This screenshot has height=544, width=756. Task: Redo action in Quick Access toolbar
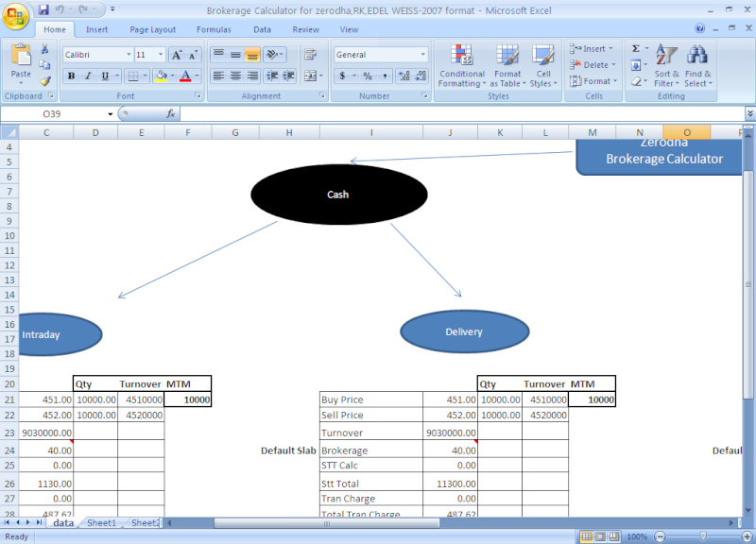coord(83,9)
